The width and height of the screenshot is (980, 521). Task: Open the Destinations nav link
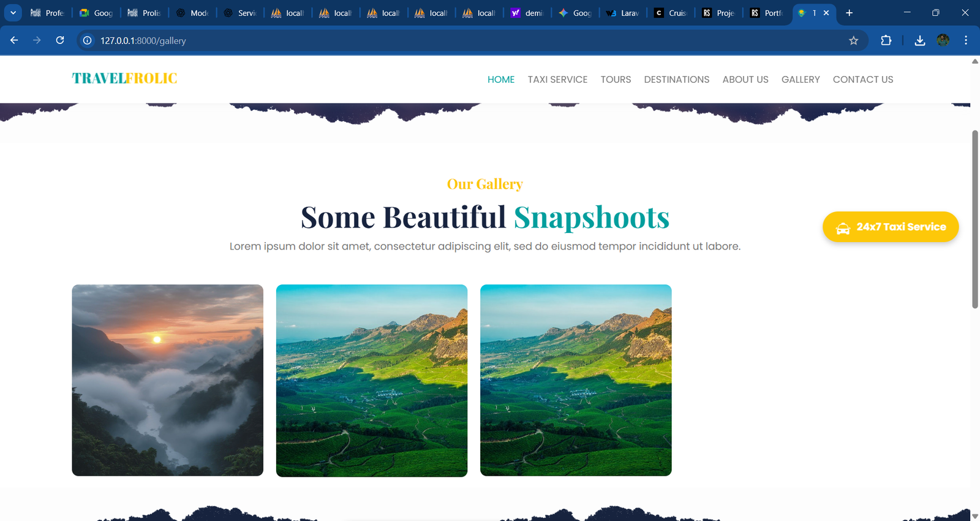[677, 80]
